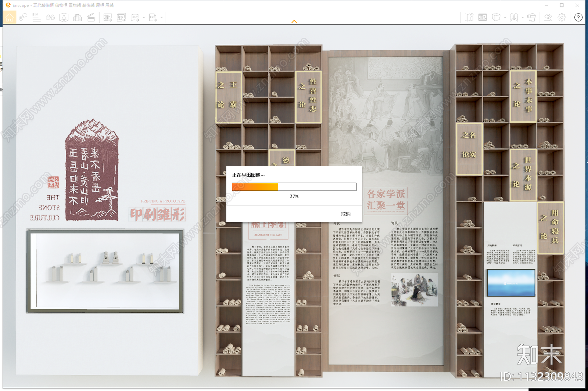The image size is (588, 391).
Task: Click the Enscape logo in title bar
Action: (x=8, y=5)
